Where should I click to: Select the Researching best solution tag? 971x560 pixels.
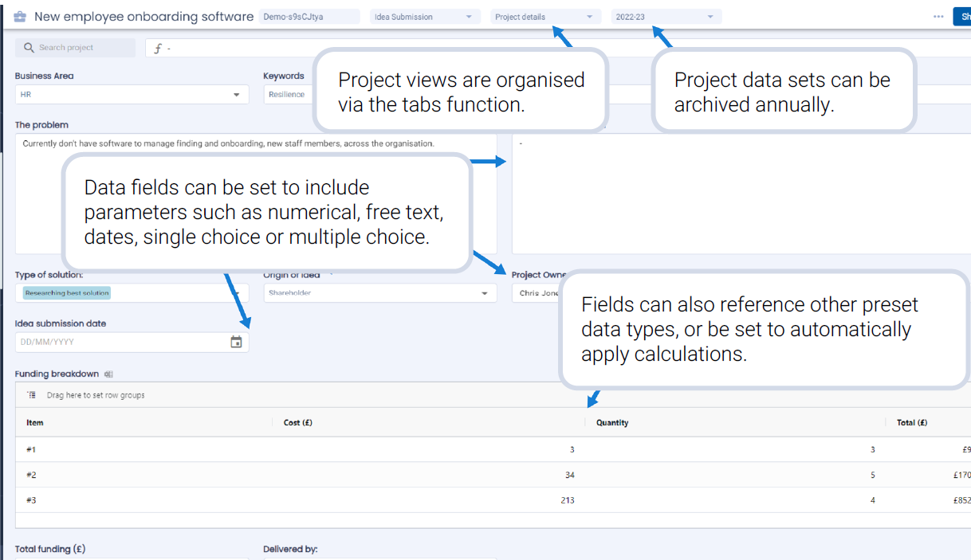(67, 293)
